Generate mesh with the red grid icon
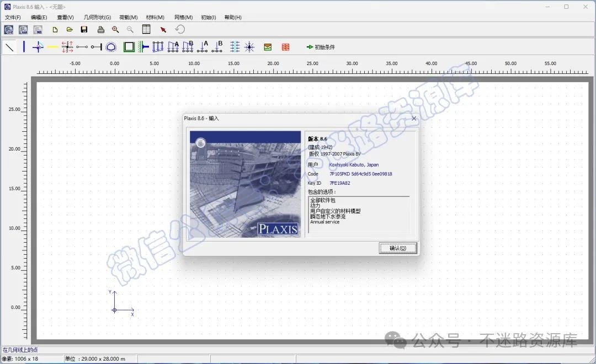 [285, 47]
